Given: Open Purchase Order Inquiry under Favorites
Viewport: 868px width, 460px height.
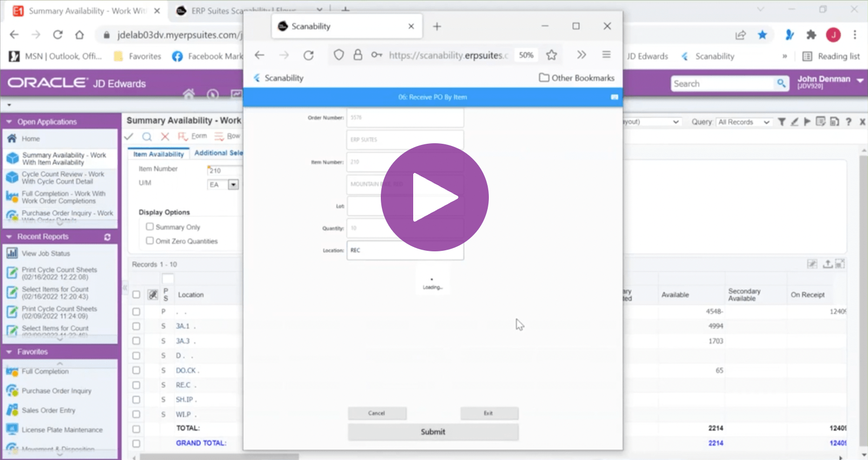Looking at the screenshot, I should [x=56, y=391].
